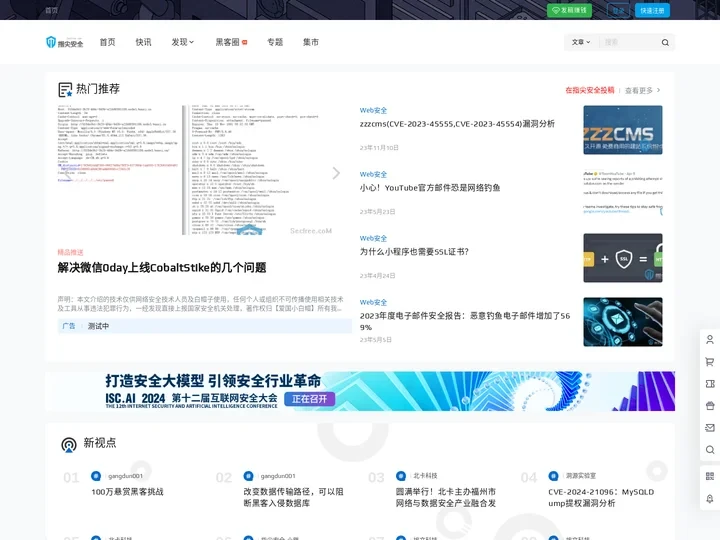Viewport: 720px width, 540px height.
Task: Open the mail message icon in side toolbar
Action: coord(710,428)
